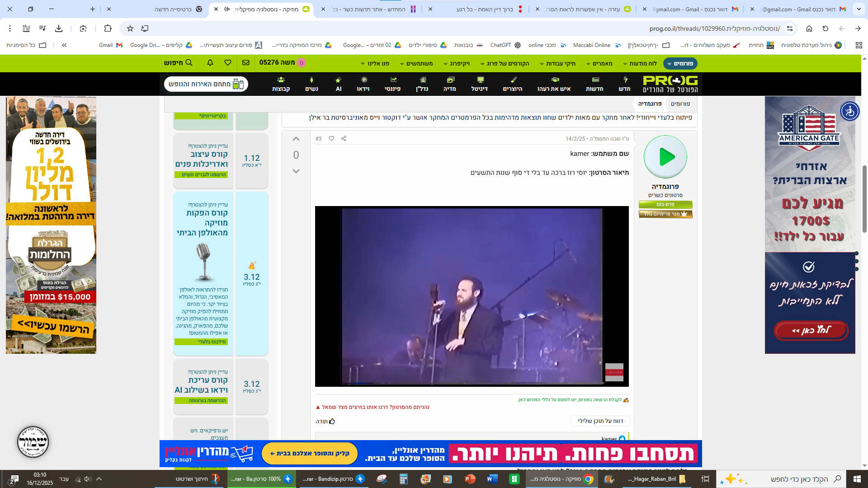
Task: Switch to the פרוגמדיה tab
Action: [x=650, y=104]
